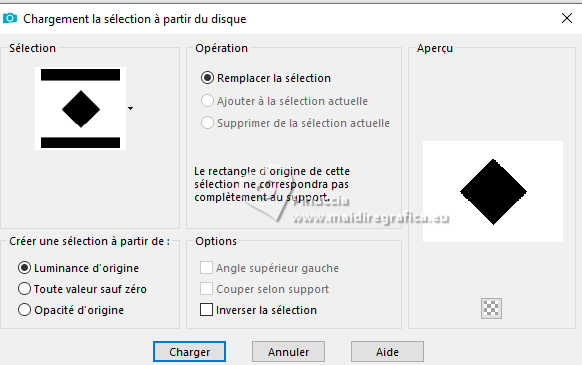Click the Annuler button
Image resolution: width=582 pixels, height=365 pixels.
288,352
